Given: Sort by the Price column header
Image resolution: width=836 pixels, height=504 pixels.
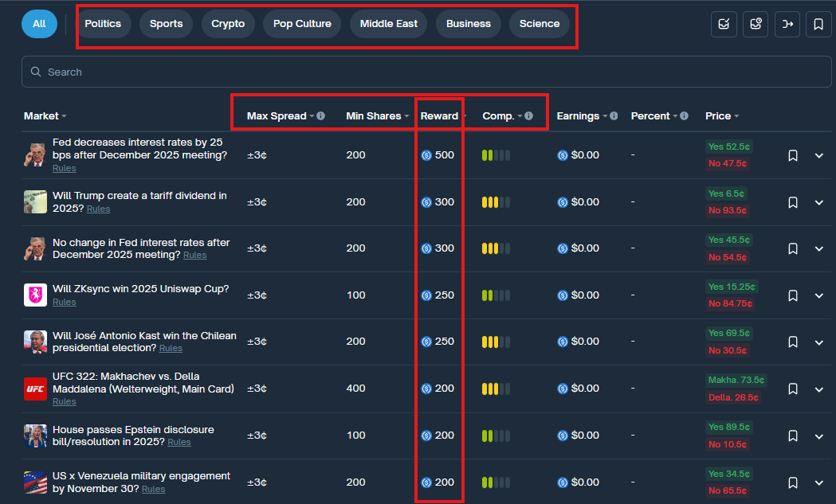Looking at the screenshot, I should (x=722, y=115).
